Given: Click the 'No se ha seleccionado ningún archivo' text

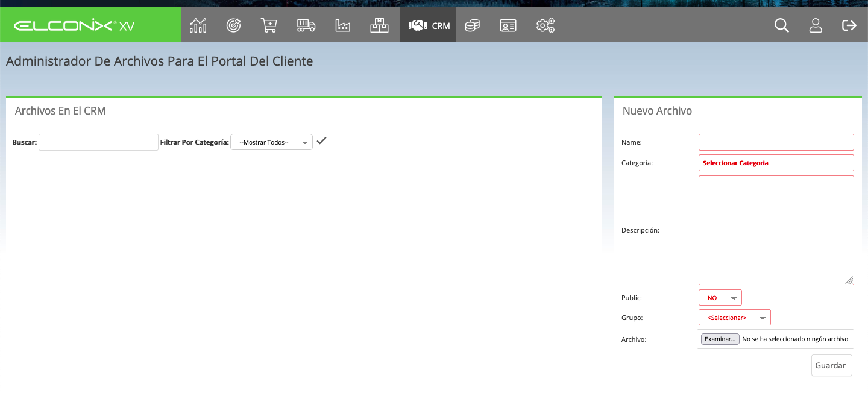Looking at the screenshot, I should point(796,339).
